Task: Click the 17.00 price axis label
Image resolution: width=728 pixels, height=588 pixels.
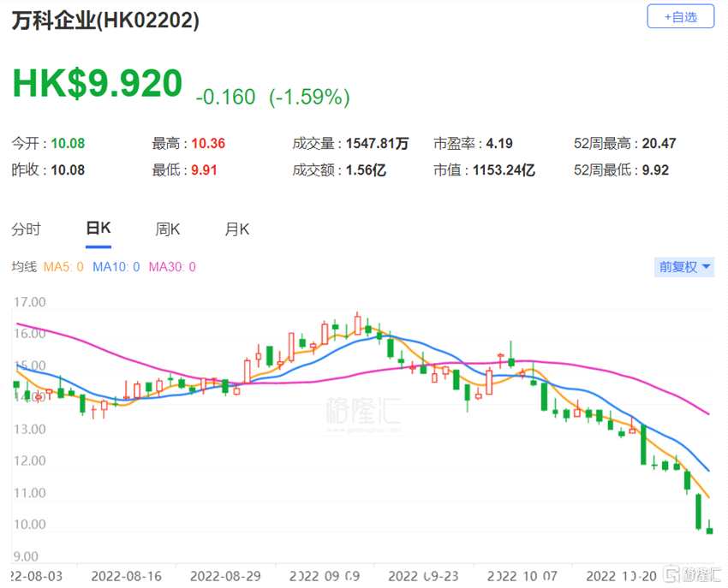Action: click(30, 302)
